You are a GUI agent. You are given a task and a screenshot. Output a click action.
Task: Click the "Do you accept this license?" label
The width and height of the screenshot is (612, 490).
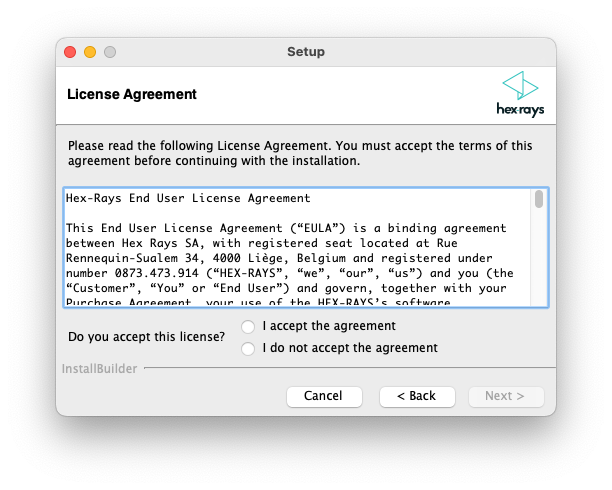147,337
